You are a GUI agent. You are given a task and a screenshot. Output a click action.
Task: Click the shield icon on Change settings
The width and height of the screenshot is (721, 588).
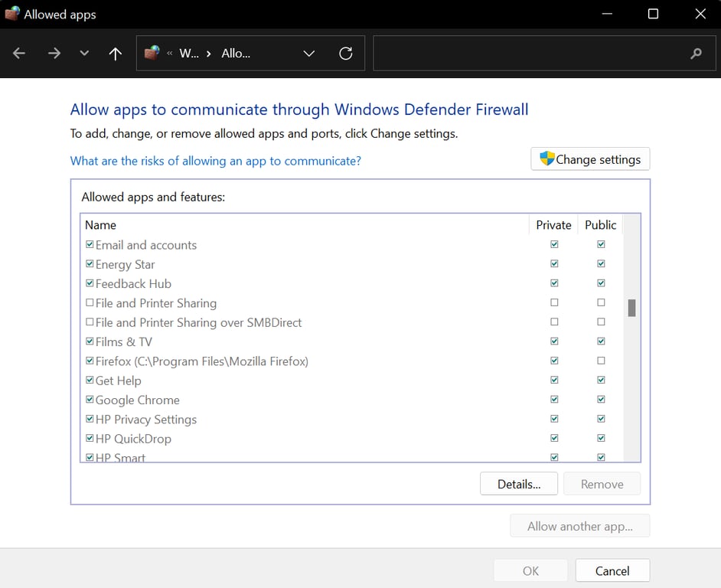click(x=546, y=158)
